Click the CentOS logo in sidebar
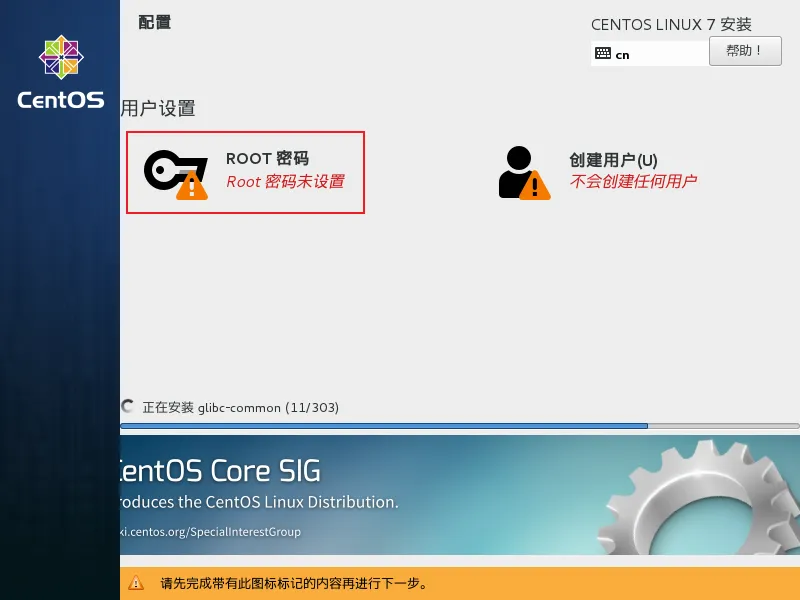This screenshot has width=800, height=600. [61, 71]
